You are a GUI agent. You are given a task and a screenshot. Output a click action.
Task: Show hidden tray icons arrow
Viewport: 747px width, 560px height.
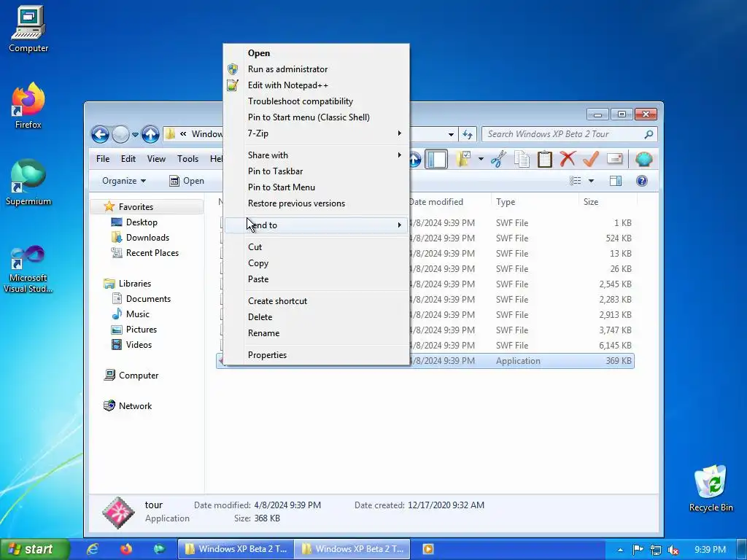point(620,550)
